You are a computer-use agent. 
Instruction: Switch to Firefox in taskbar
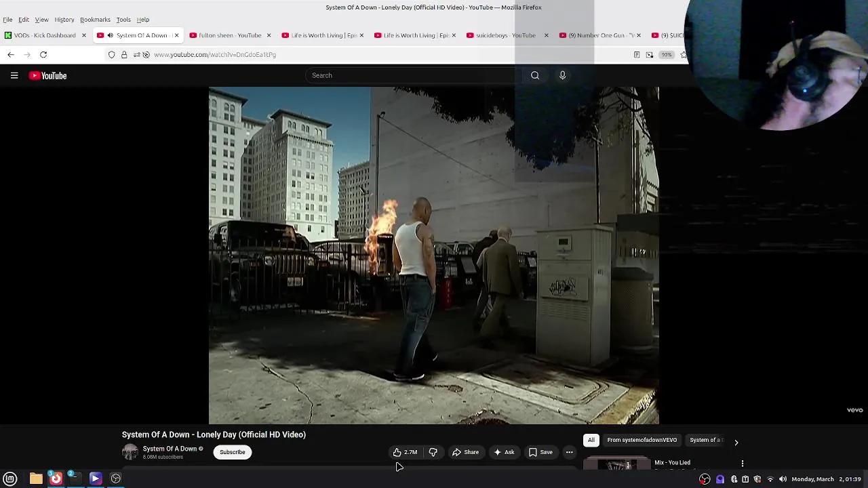tap(56, 479)
